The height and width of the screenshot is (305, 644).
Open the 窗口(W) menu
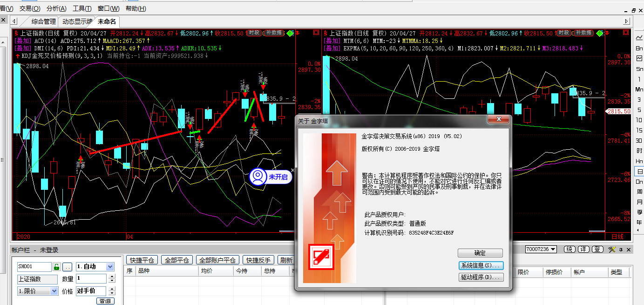(x=108, y=8)
